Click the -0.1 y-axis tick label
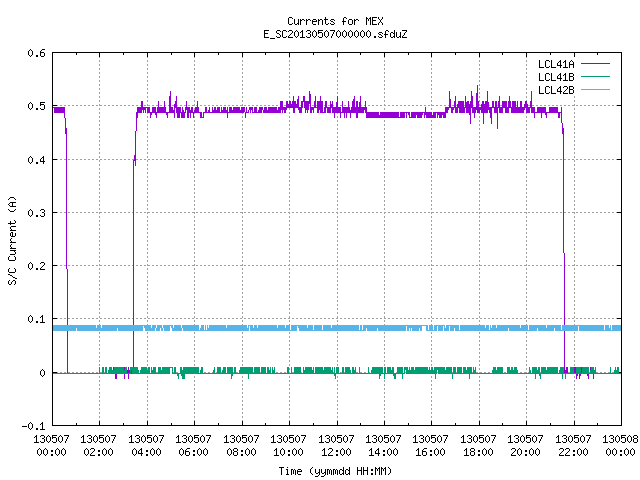640x480 pixels. (33, 426)
